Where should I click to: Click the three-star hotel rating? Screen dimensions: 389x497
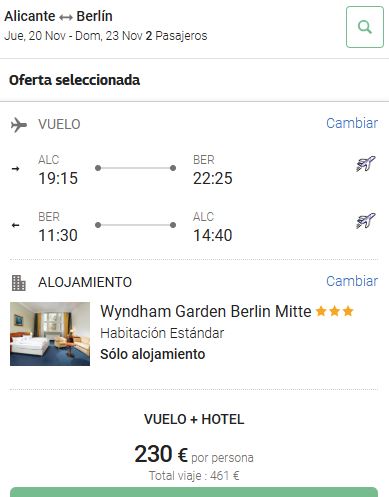(334, 311)
